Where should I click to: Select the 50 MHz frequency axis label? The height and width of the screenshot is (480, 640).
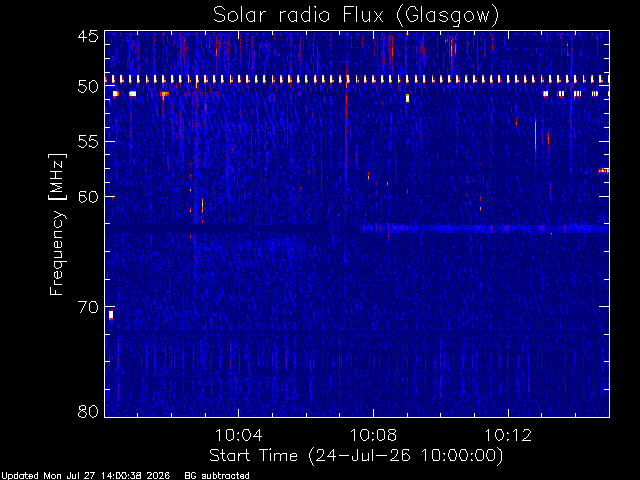88,87
